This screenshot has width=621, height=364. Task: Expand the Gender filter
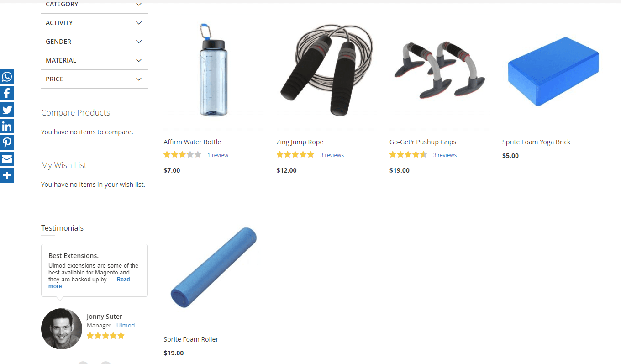tap(95, 42)
